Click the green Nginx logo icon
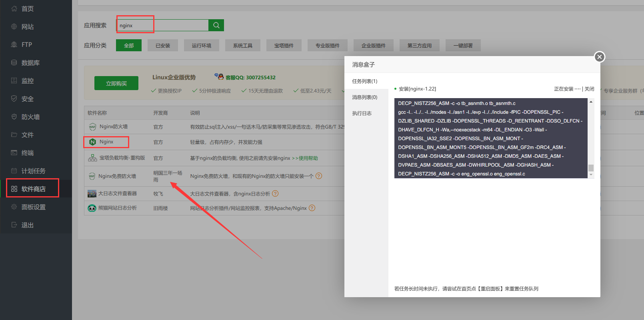644x320 pixels. point(92,142)
